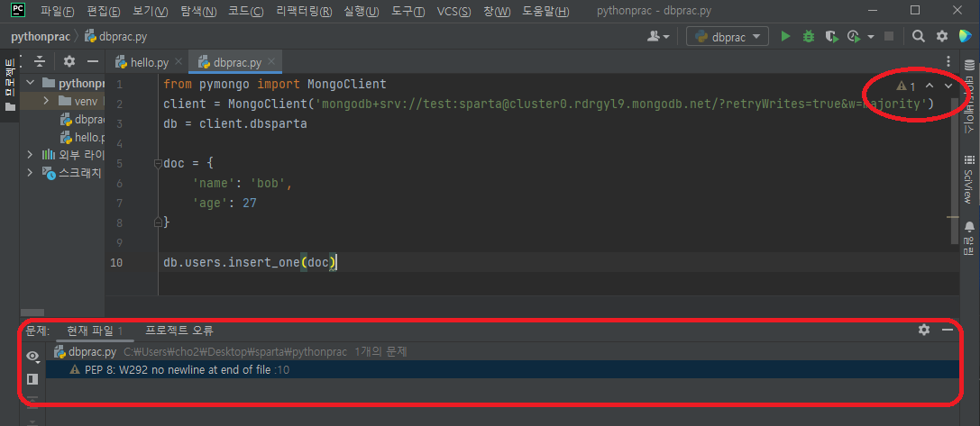
Task: Switch to the 프로젝트 오류 tab
Action: coord(179,331)
